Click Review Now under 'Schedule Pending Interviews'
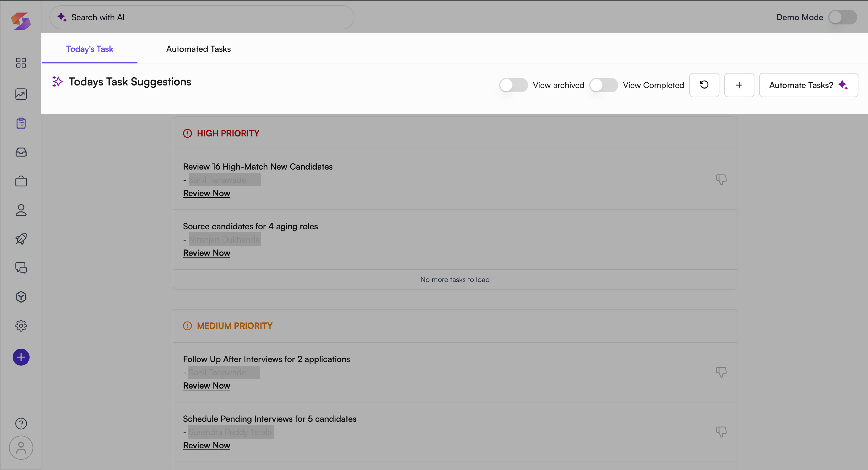 click(207, 445)
